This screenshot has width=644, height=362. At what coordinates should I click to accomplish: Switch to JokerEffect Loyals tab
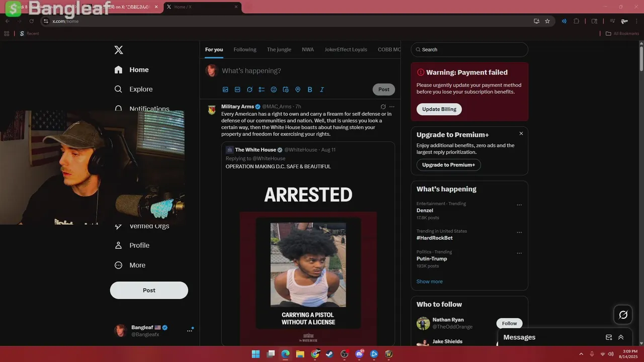tap(346, 49)
